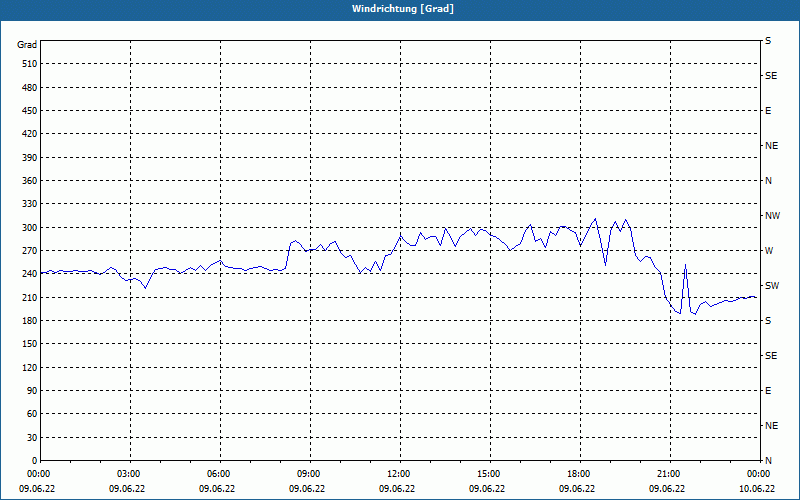This screenshot has width=800, height=500.
Task: Click the 09.06.22 date under 21:00
Action: (x=667, y=488)
